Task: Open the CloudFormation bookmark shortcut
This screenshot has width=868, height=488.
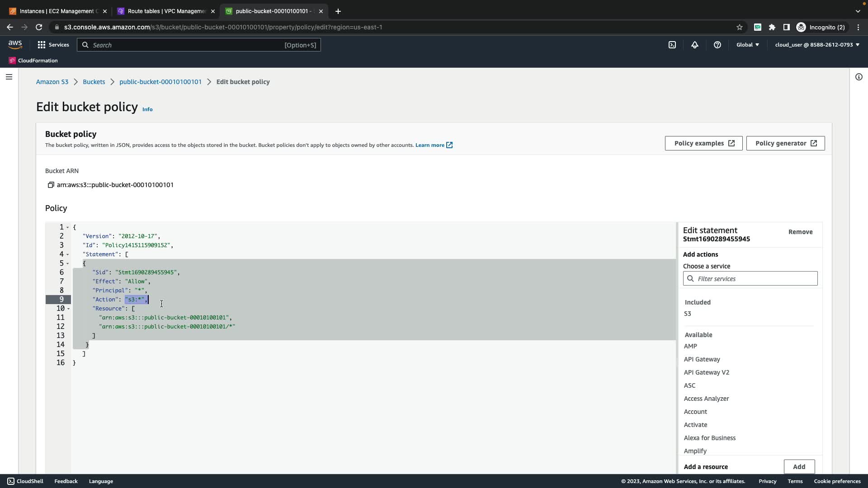Action: tap(33, 61)
